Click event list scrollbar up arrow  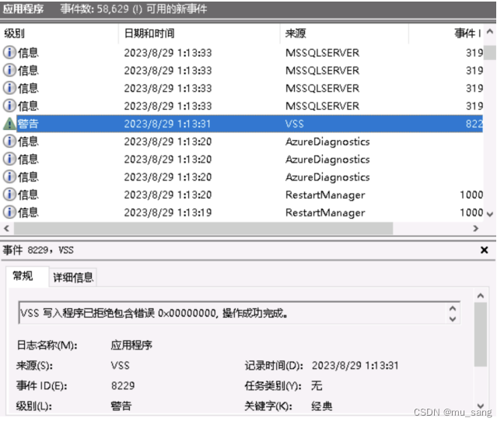click(490, 32)
